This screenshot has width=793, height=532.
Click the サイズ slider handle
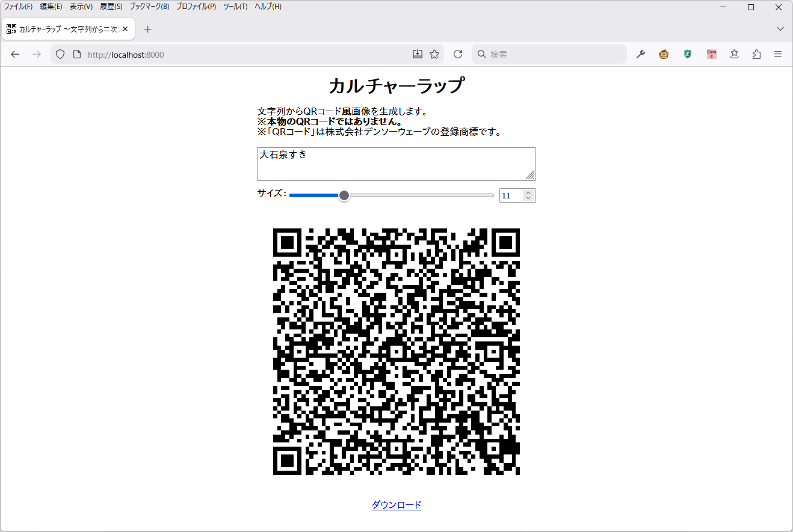[344, 195]
